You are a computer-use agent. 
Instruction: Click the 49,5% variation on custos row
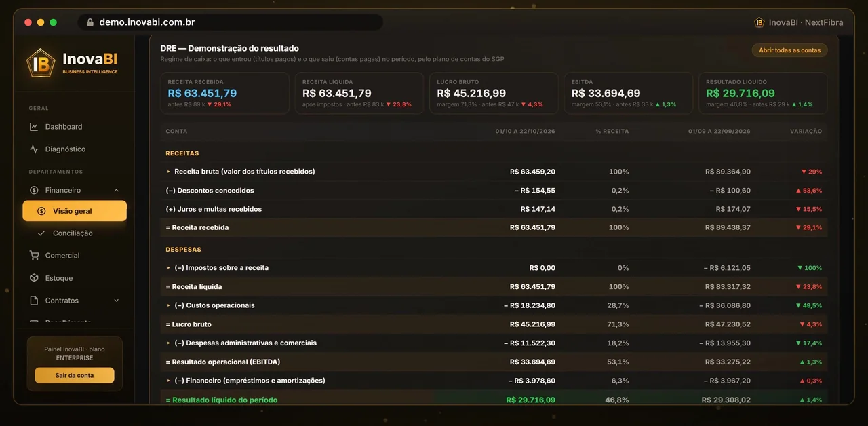(808, 305)
